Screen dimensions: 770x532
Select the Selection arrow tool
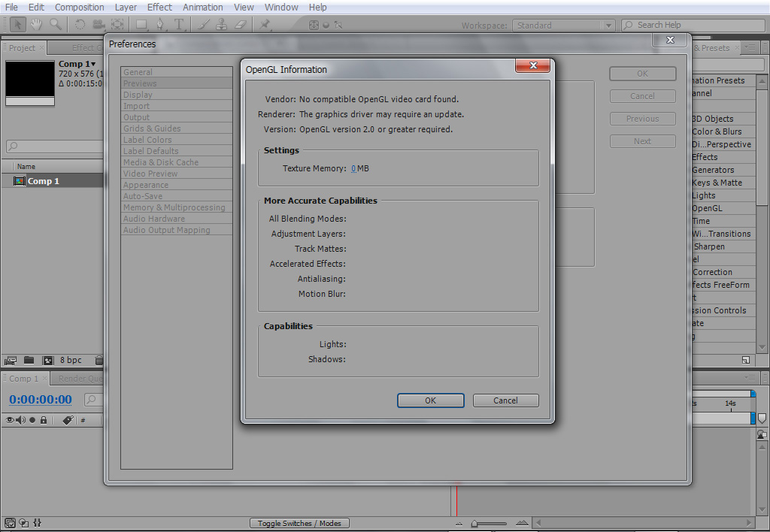(17, 25)
